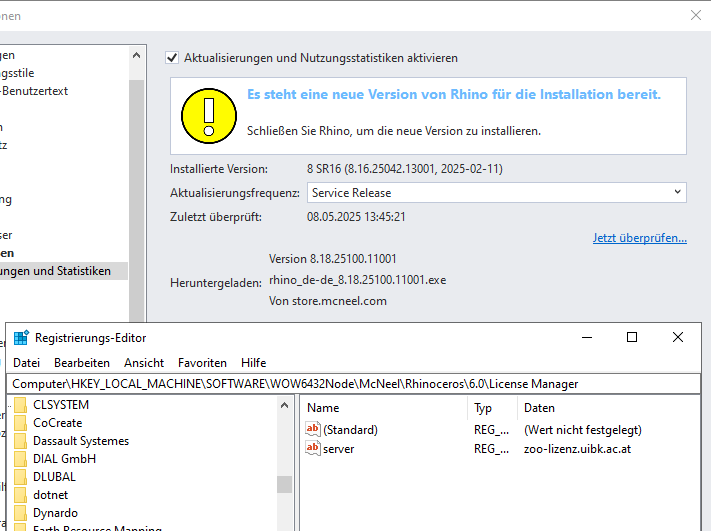This screenshot has width=711, height=531.
Task: Click the (Wert nicht festgelegt) data cell
Action: (x=583, y=430)
